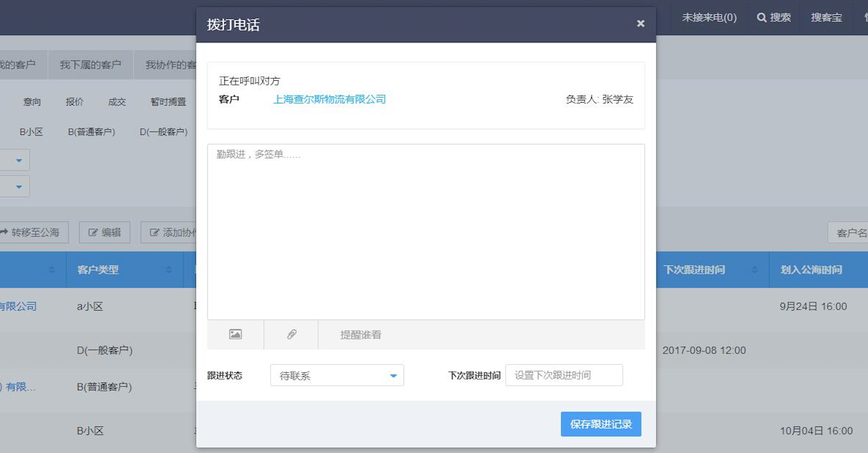Click the paperclip attachment icon
Screen dimensions: 868x453
pos(292,334)
